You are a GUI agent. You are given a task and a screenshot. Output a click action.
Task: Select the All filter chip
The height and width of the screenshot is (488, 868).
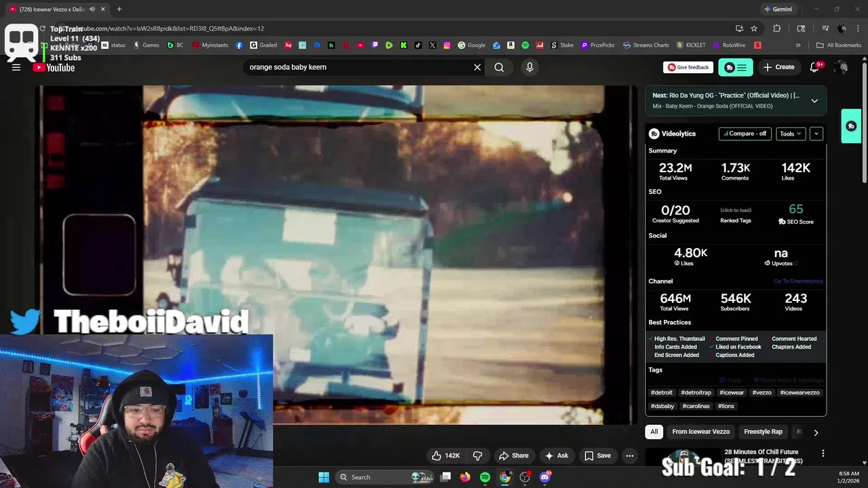tap(654, 432)
